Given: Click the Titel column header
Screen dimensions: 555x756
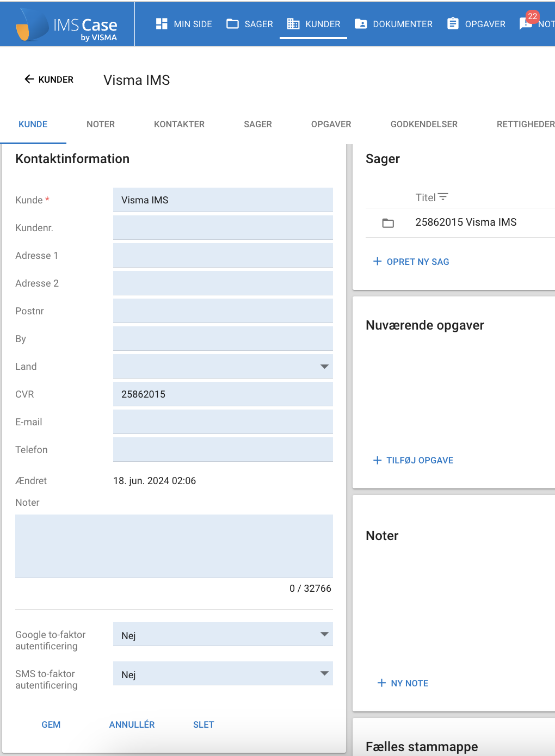Looking at the screenshot, I should [425, 197].
